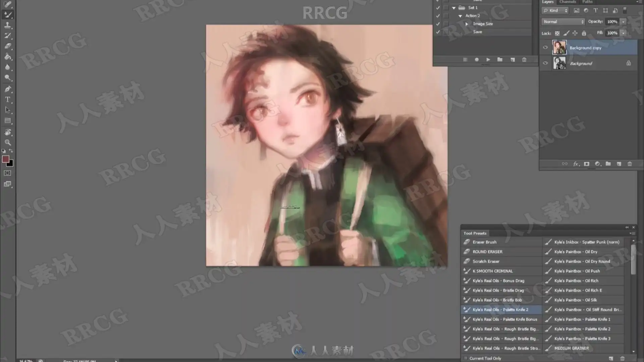Toggle visibility of Background layer
Image resolution: width=644 pixels, height=362 pixels.
545,63
